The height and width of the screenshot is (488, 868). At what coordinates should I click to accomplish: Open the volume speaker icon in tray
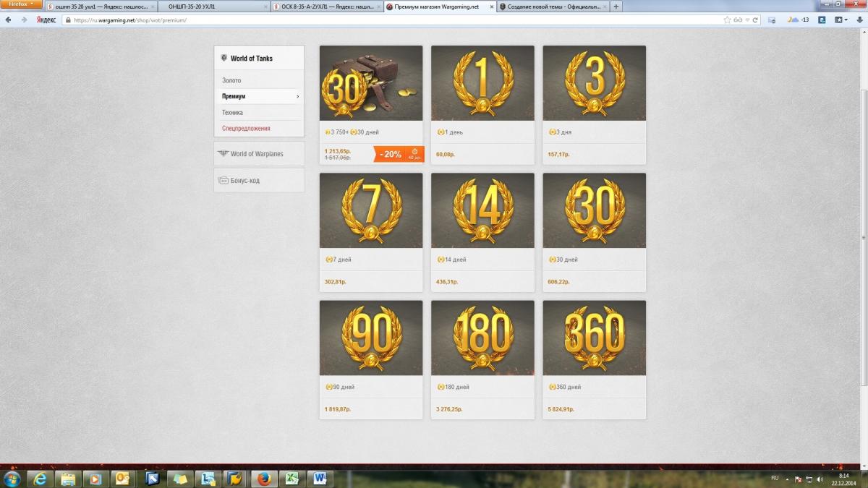click(x=820, y=479)
